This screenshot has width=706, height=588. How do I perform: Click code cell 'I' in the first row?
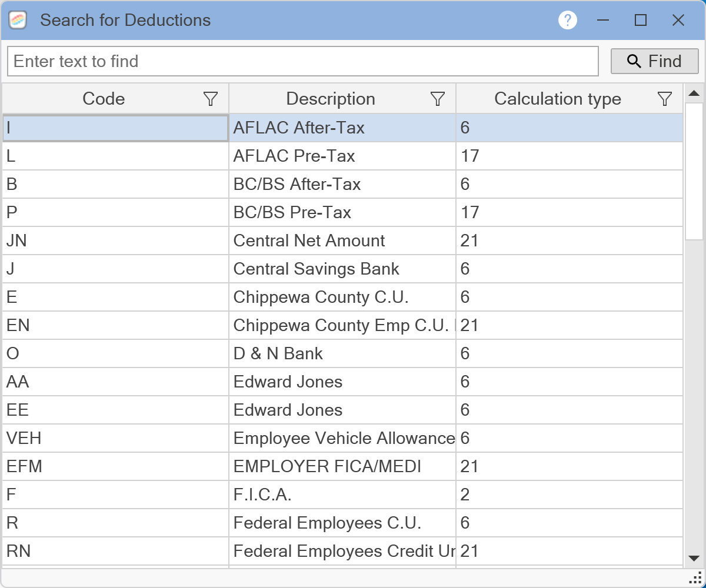click(x=115, y=128)
